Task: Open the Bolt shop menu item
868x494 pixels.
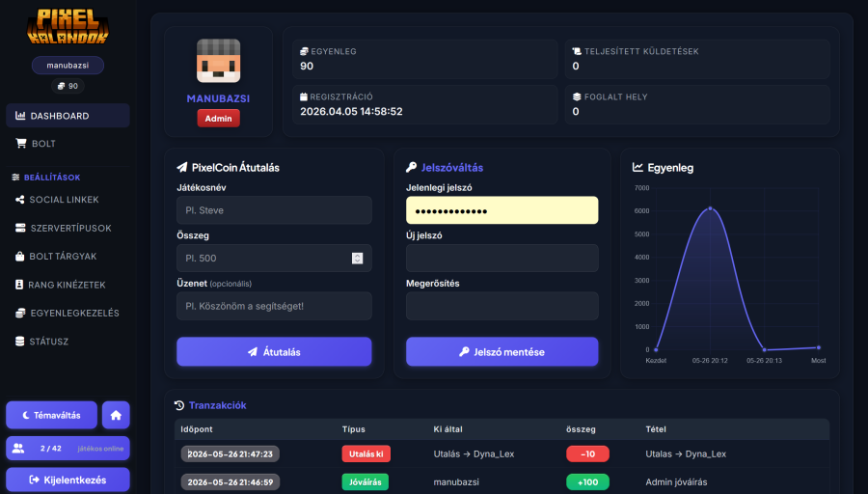Action: pyautogui.click(x=68, y=144)
